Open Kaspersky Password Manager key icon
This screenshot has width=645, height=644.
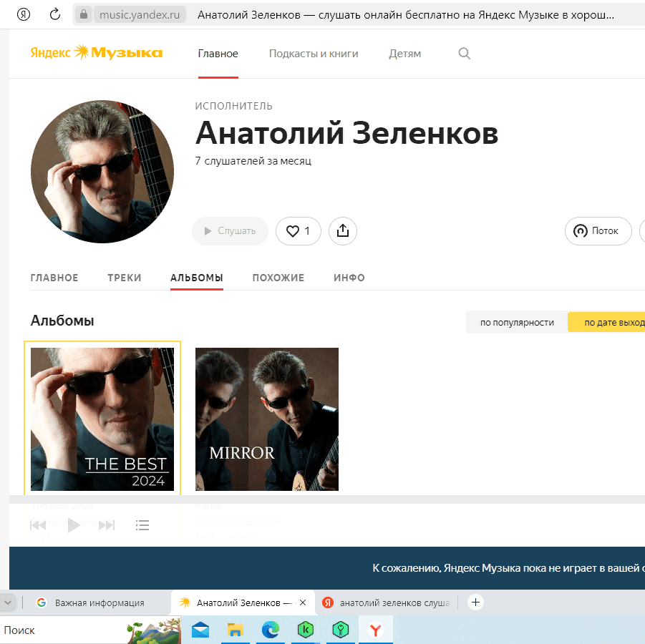point(341,630)
